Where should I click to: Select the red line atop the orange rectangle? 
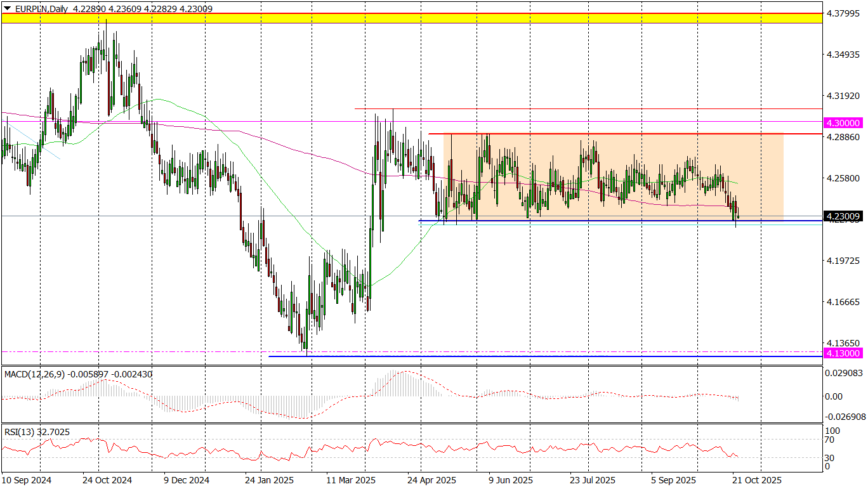[603, 134]
